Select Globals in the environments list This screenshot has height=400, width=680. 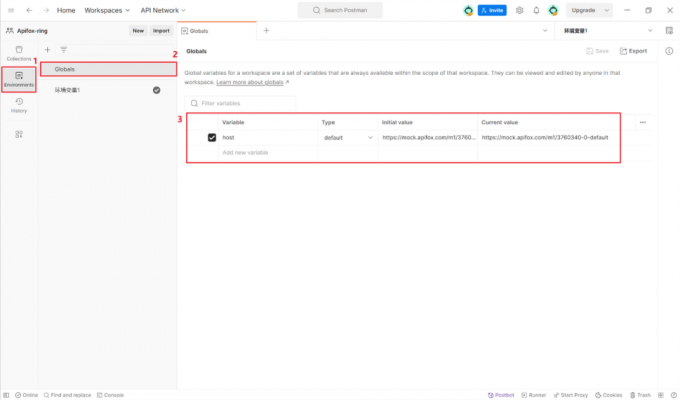pyautogui.click(x=108, y=69)
